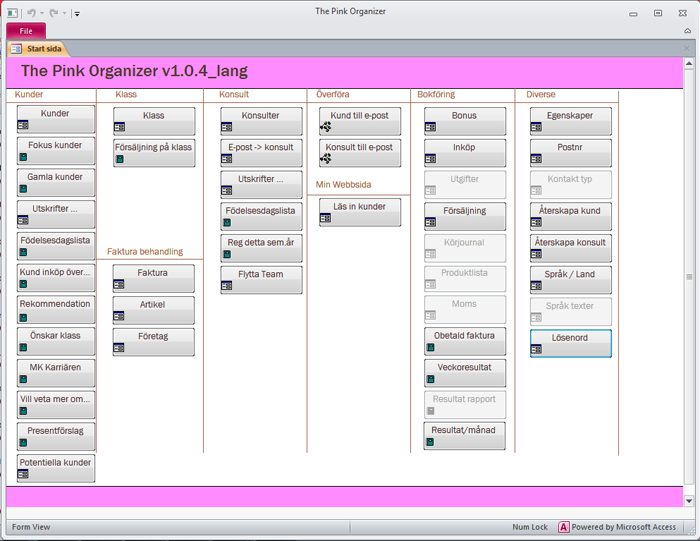Open the Företag form
The height and width of the screenshot is (541, 700).
click(153, 342)
